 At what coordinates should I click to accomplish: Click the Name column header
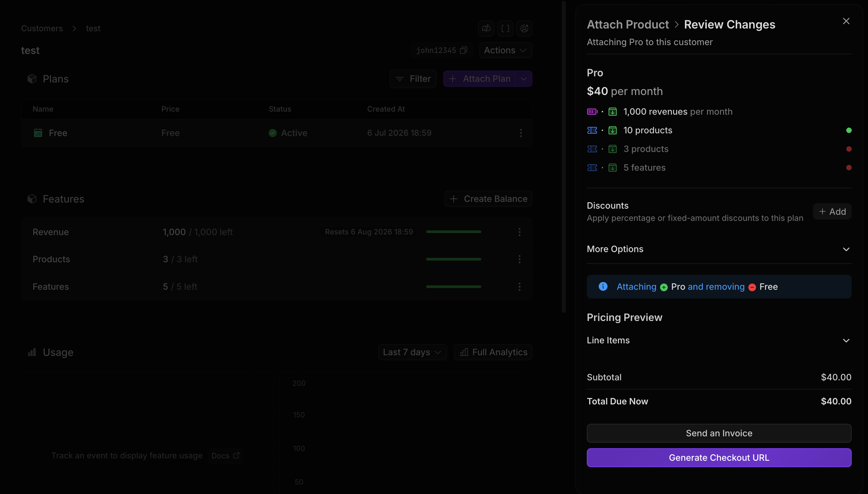pyautogui.click(x=43, y=109)
